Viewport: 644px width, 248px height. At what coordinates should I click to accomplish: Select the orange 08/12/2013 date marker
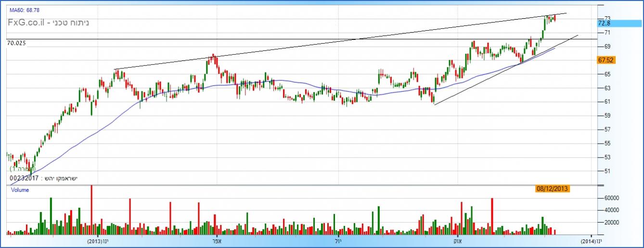[x=552, y=189]
